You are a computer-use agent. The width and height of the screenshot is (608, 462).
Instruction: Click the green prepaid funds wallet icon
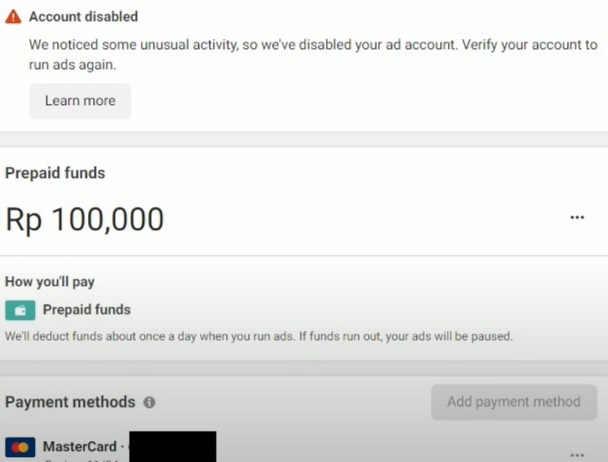tap(20, 310)
